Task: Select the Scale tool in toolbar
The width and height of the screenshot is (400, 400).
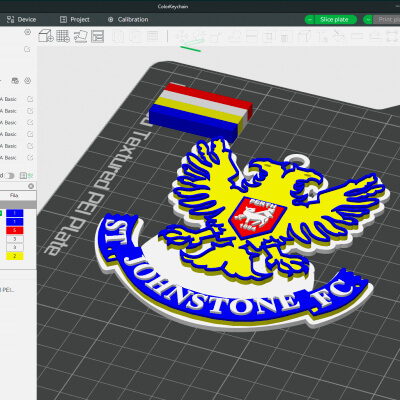Action: coord(216,36)
